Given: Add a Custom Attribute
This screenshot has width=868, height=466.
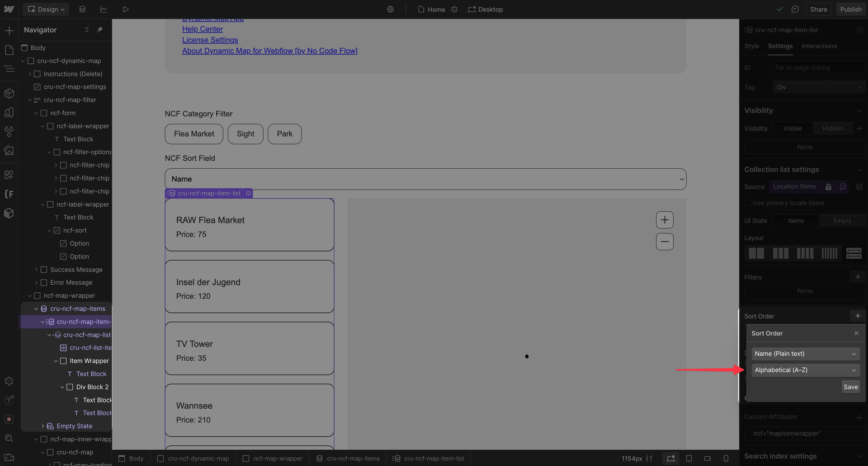Looking at the screenshot, I should [859, 417].
